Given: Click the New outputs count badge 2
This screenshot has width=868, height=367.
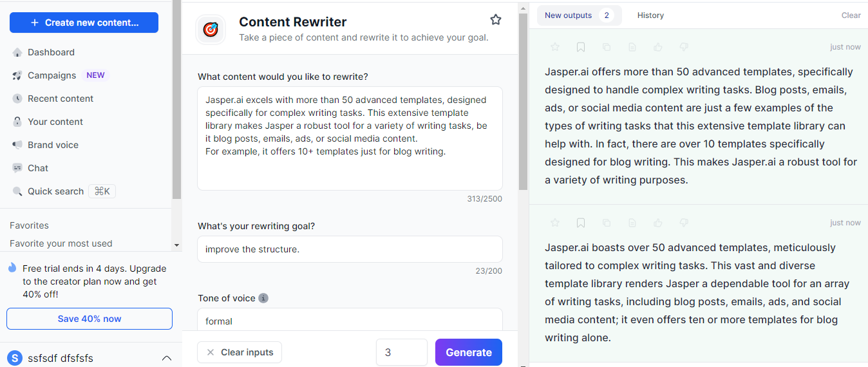Looking at the screenshot, I should [x=606, y=15].
